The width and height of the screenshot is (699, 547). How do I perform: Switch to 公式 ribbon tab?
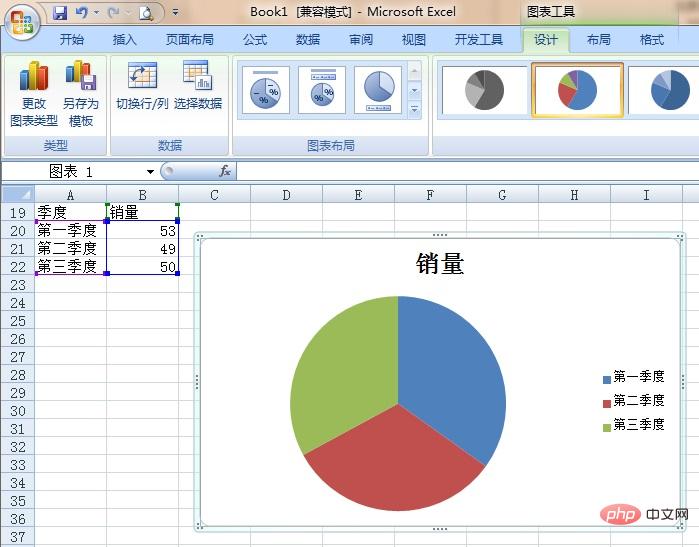[x=255, y=40]
